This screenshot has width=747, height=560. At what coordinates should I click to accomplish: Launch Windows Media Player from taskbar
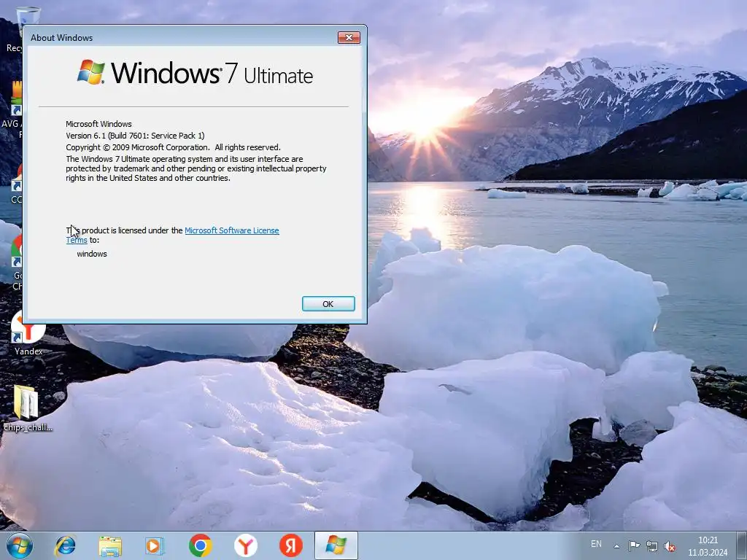click(x=155, y=545)
